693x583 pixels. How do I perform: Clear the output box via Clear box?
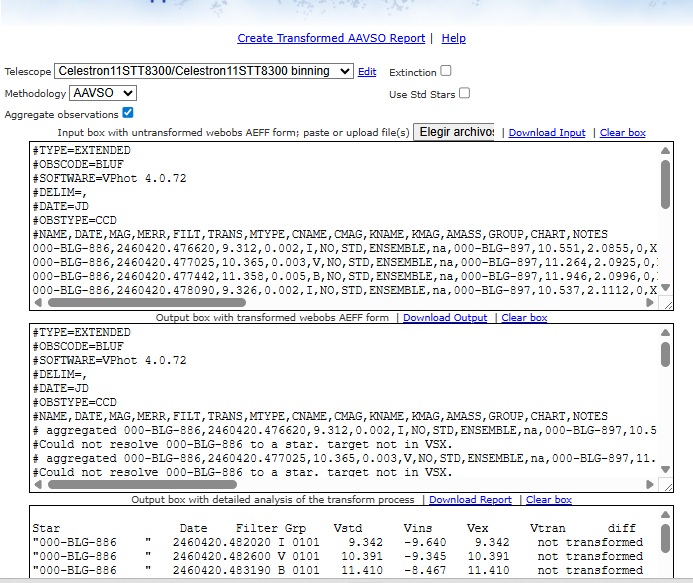pyautogui.click(x=524, y=318)
